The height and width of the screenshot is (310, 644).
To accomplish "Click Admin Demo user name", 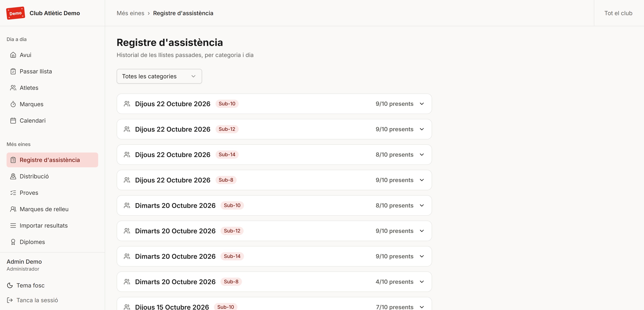I will [x=24, y=262].
